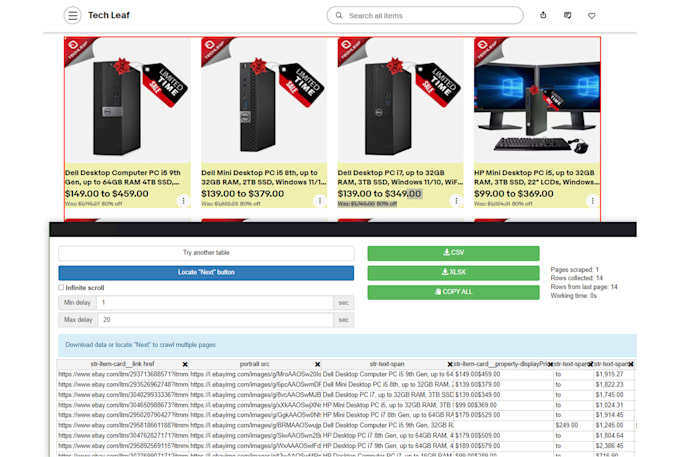Viewport: 680px width, 457px height.
Task: Open Dell Desktop PC i7 listing title
Action: pos(400,177)
